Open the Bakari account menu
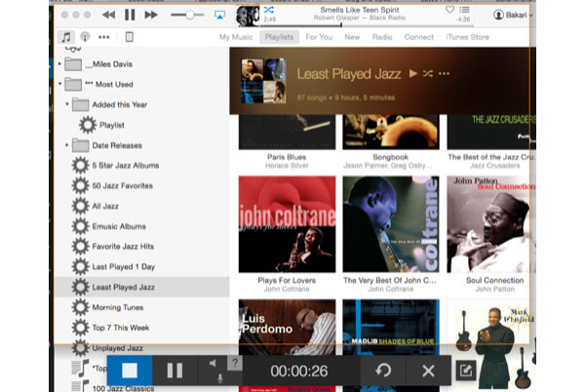The image size is (585, 392). [513, 15]
